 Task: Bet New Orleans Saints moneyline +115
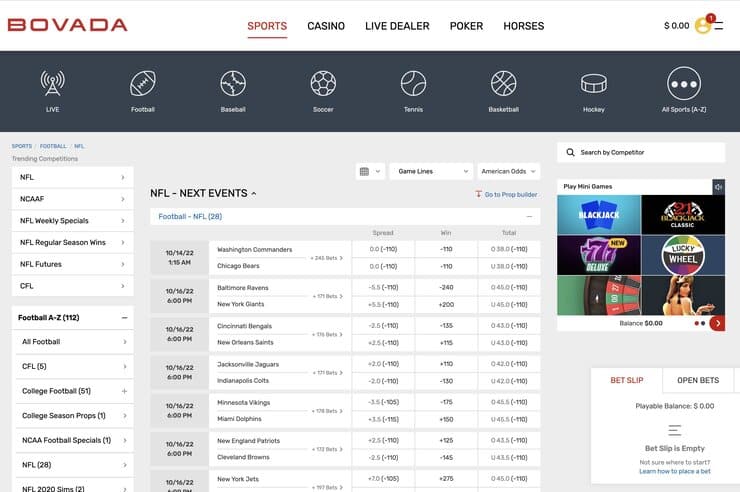click(446, 343)
